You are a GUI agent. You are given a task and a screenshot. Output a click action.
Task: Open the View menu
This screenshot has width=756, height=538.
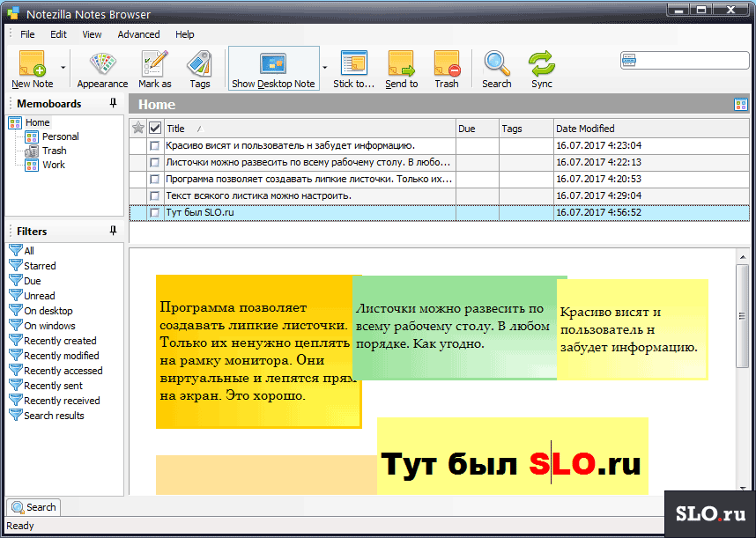tap(92, 34)
